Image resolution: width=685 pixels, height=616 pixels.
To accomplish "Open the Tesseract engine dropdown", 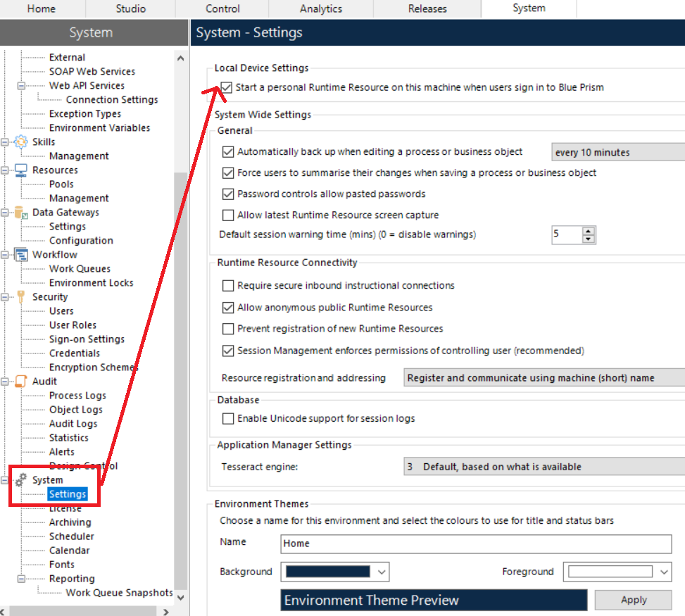I will point(544,467).
